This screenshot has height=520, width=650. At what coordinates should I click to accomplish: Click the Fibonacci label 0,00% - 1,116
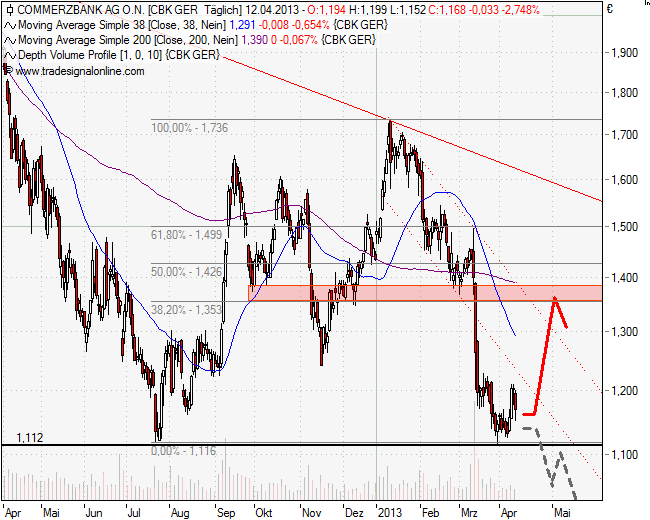(x=184, y=451)
